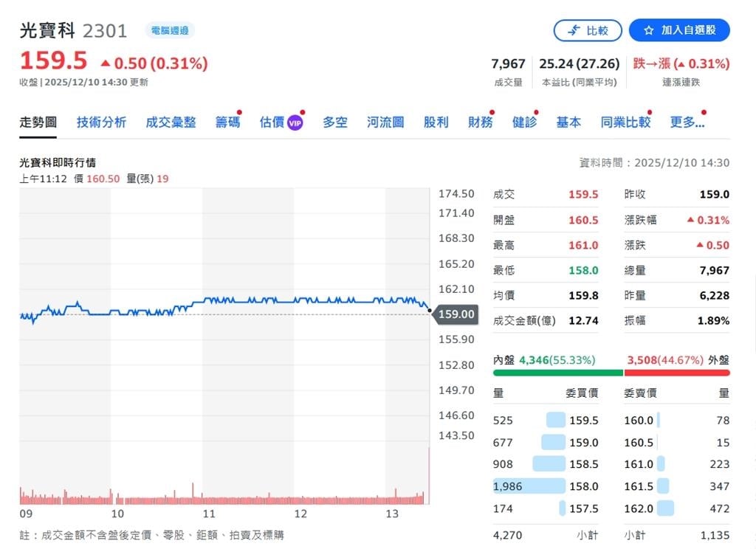Click the 多空 tab

pyautogui.click(x=334, y=122)
